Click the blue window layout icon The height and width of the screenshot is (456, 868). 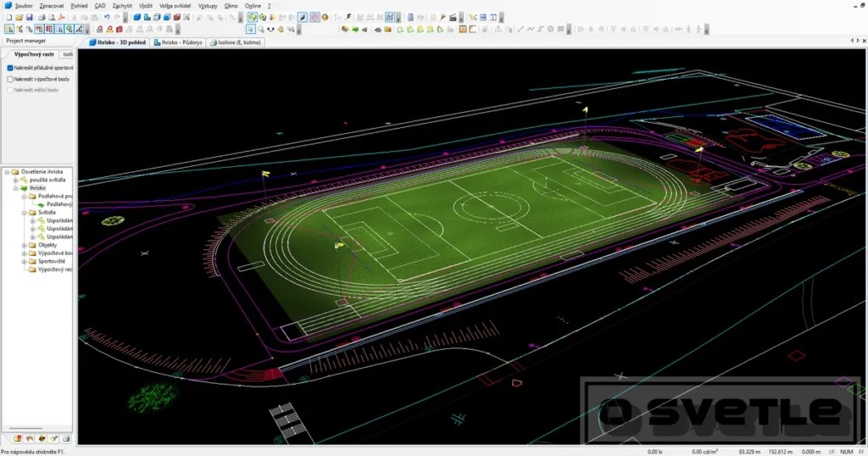coord(482,17)
